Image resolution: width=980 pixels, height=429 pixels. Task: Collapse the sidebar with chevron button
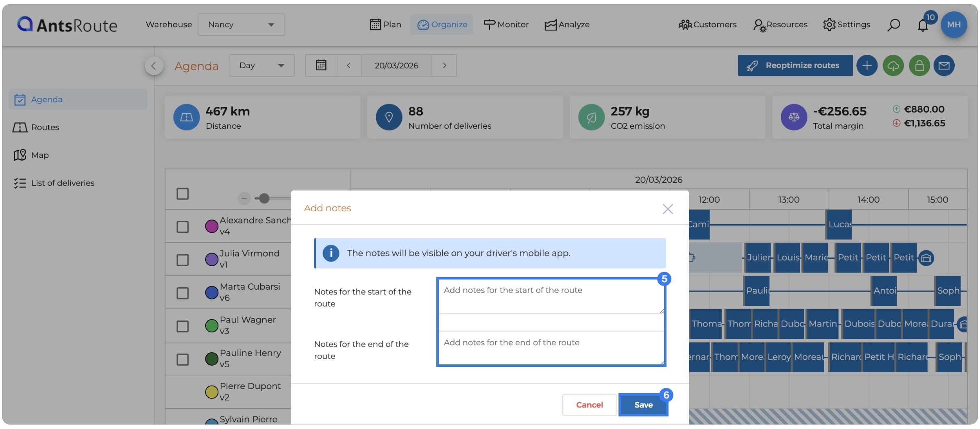(154, 66)
